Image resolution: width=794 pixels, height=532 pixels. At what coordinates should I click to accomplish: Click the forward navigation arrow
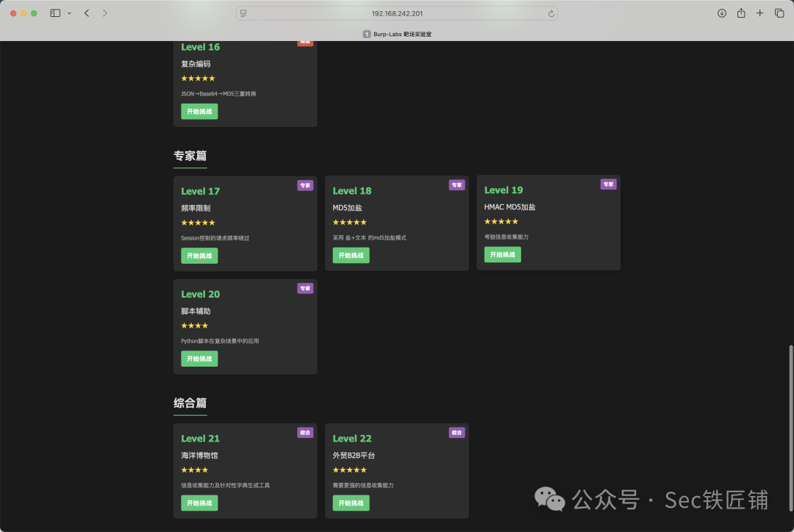click(x=105, y=12)
